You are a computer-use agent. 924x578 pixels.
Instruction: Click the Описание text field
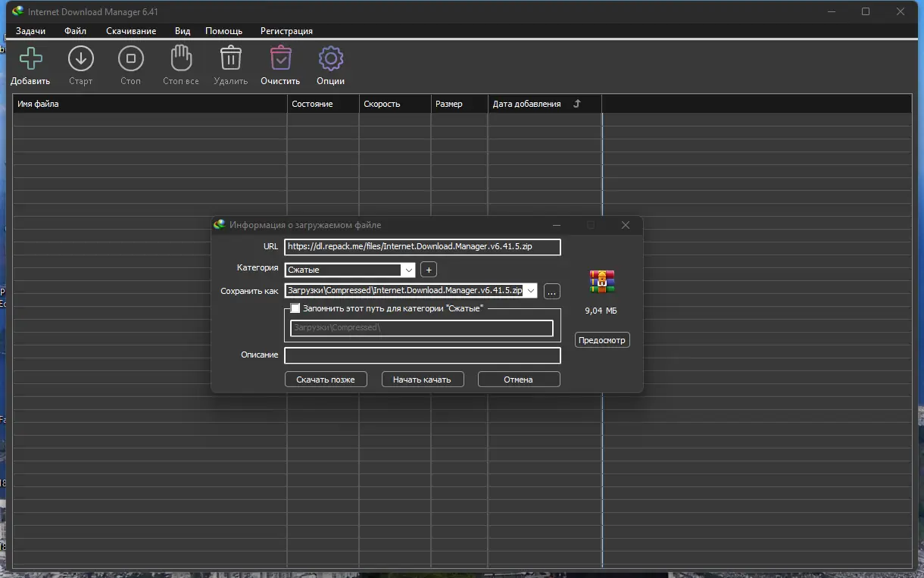(423, 355)
